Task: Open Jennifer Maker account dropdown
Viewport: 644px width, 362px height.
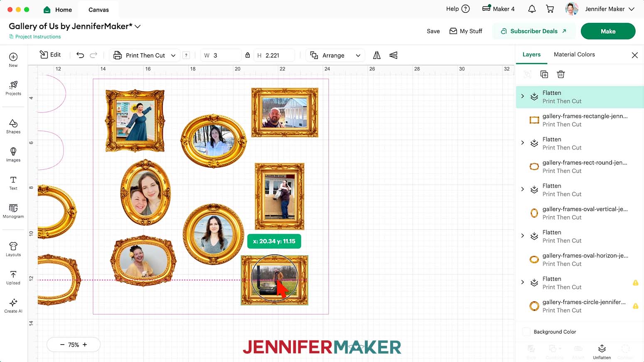Action: pyautogui.click(x=610, y=9)
